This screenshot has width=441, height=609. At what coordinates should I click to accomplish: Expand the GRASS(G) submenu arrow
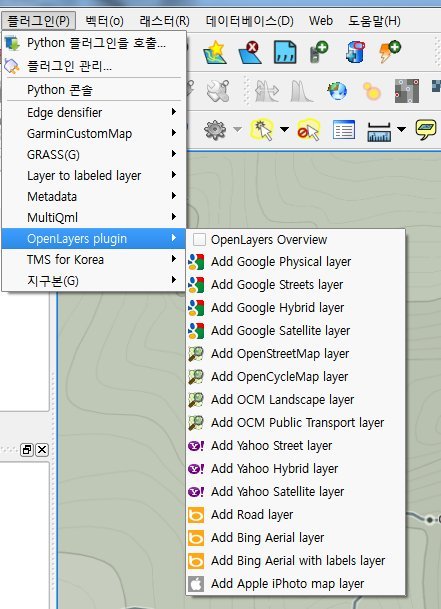pyautogui.click(x=174, y=154)
